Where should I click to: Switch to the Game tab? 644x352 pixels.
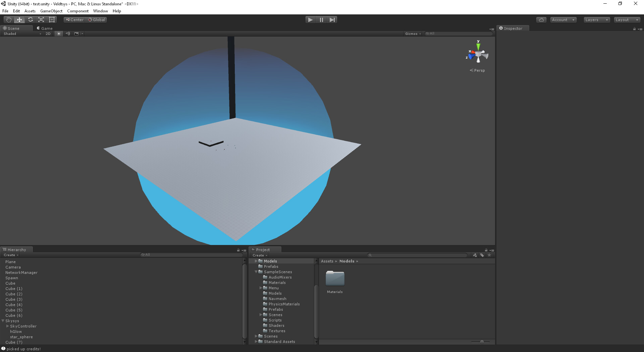click(45, 28)
